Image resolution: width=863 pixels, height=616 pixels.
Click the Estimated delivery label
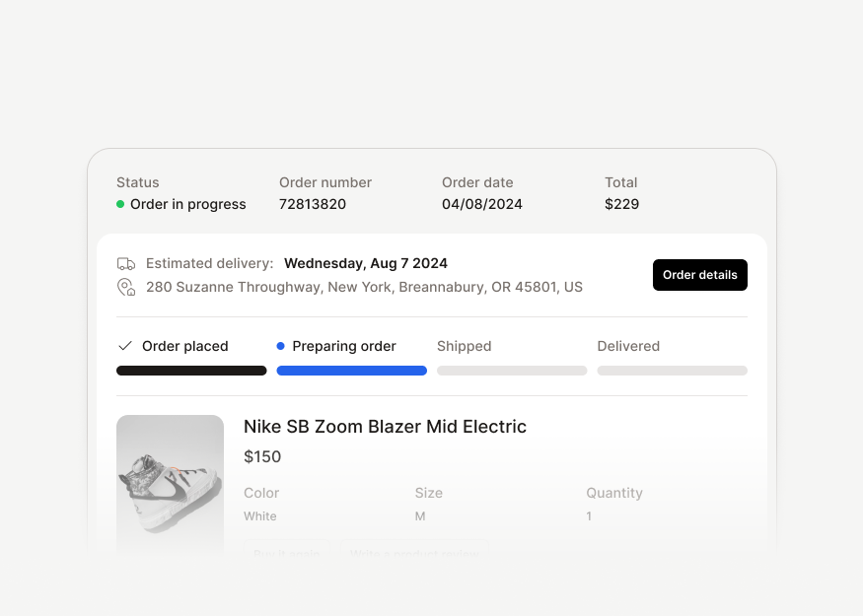click(x=210, y=263)
